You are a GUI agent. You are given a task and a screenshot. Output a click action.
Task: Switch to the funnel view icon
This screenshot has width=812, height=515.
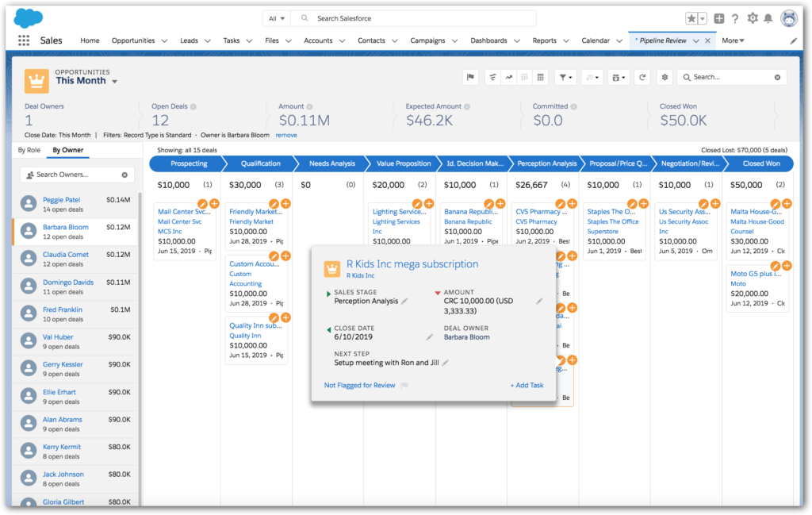pos(492,77)
